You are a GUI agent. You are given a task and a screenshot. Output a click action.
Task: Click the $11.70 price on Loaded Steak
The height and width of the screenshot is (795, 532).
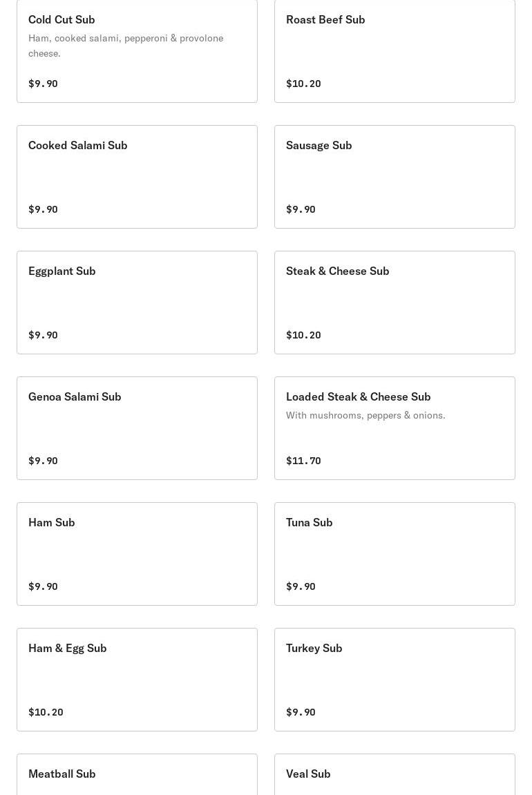(x=303, y=461)
